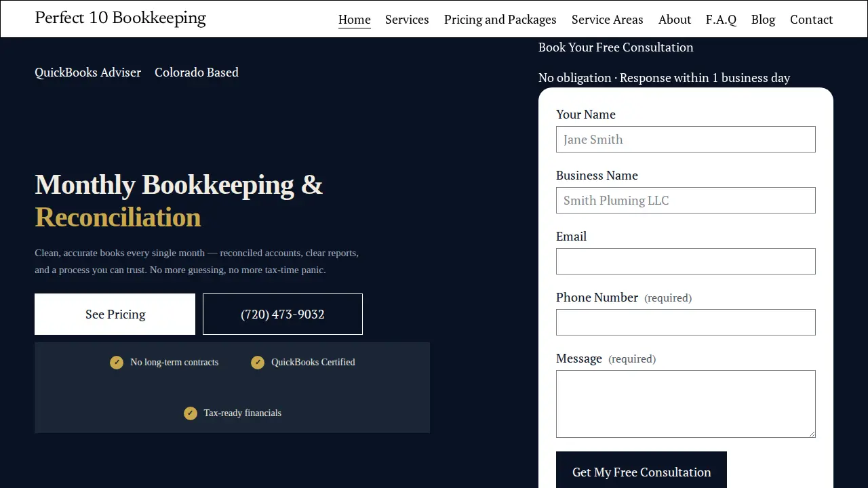Click the No obligation response time text
Image resolution: width=868 pixels, height=488 pixels.
[x=665, y=78]
